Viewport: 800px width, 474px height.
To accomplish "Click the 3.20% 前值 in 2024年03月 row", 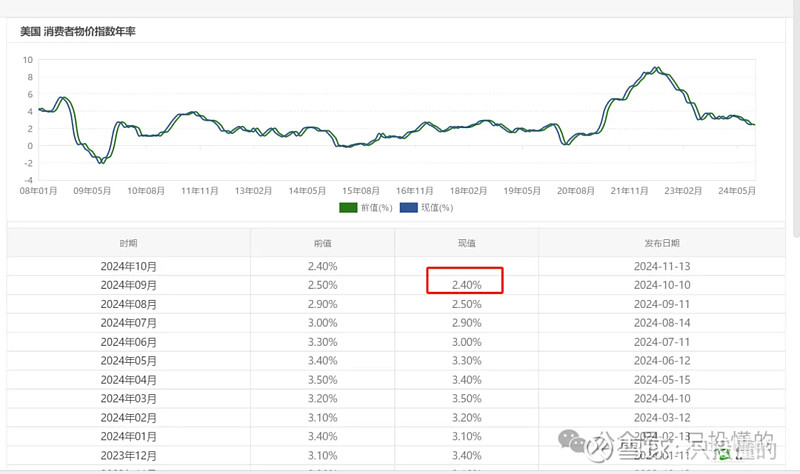I will tap(322, 398).
